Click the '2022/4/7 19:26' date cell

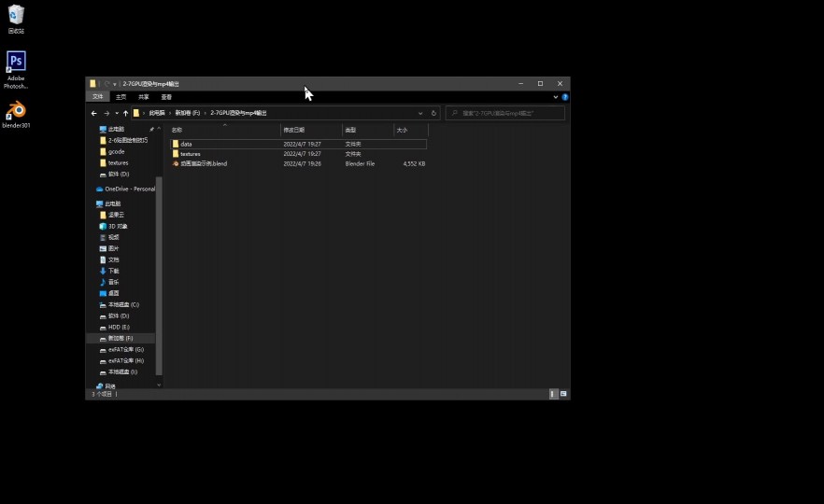pos(302,164)
